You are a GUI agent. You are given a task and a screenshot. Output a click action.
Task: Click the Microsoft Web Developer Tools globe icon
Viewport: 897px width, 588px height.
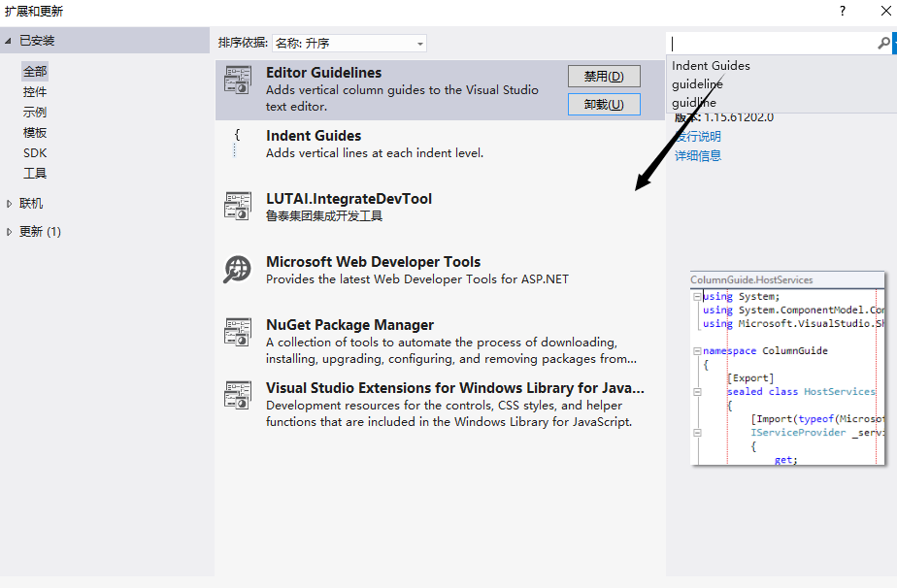point(238,269)
